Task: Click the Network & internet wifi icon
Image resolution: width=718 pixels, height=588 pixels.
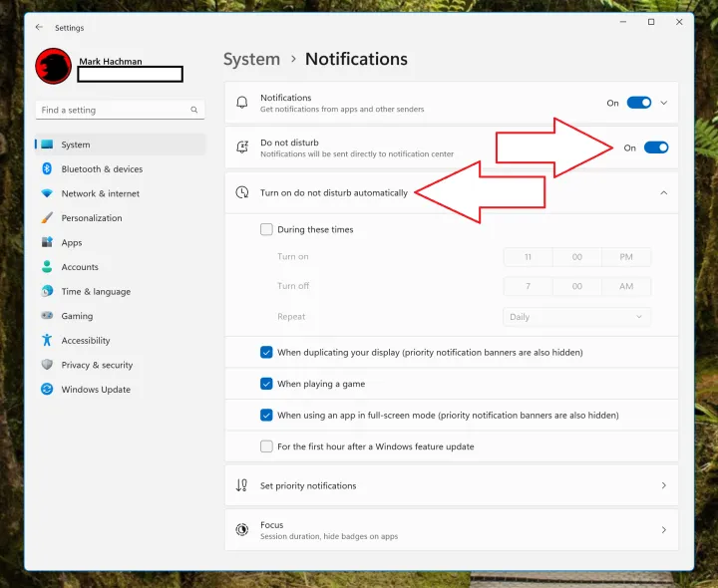Action: pos(47,193)
